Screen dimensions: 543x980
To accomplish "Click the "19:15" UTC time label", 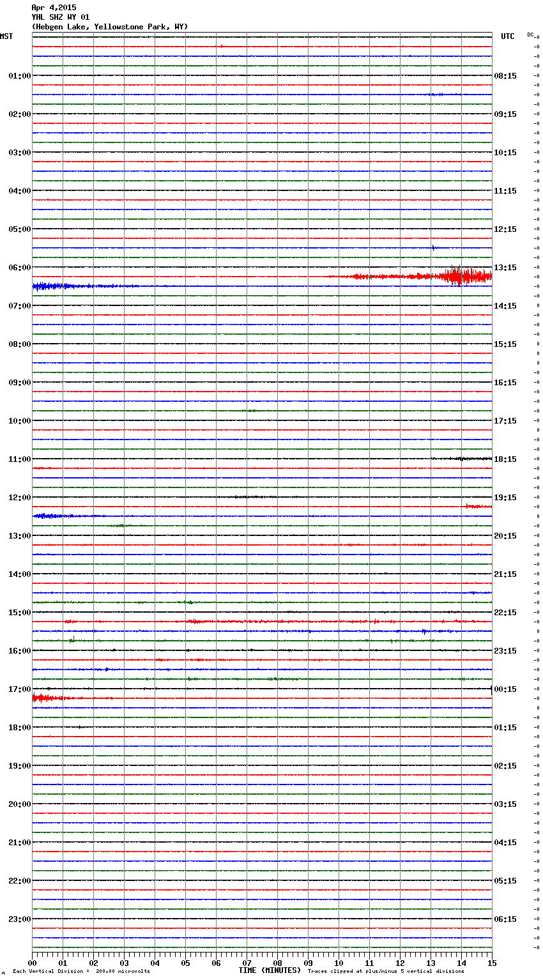I will coord(505,498).
